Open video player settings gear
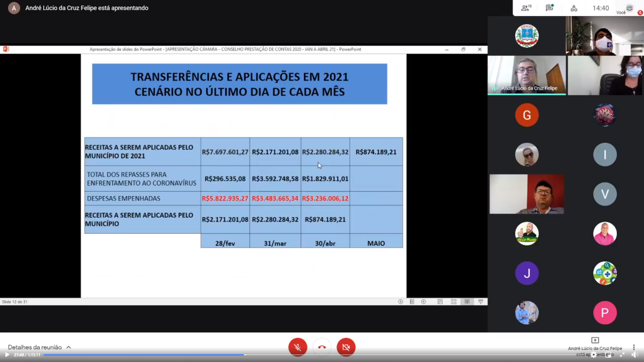 pyautogui.click(x=594, y=355)
